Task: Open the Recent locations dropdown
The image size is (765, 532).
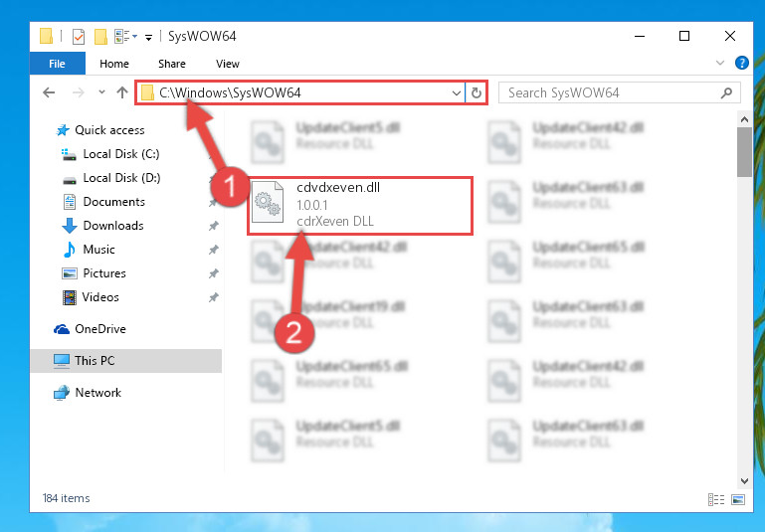Action: 101,92
